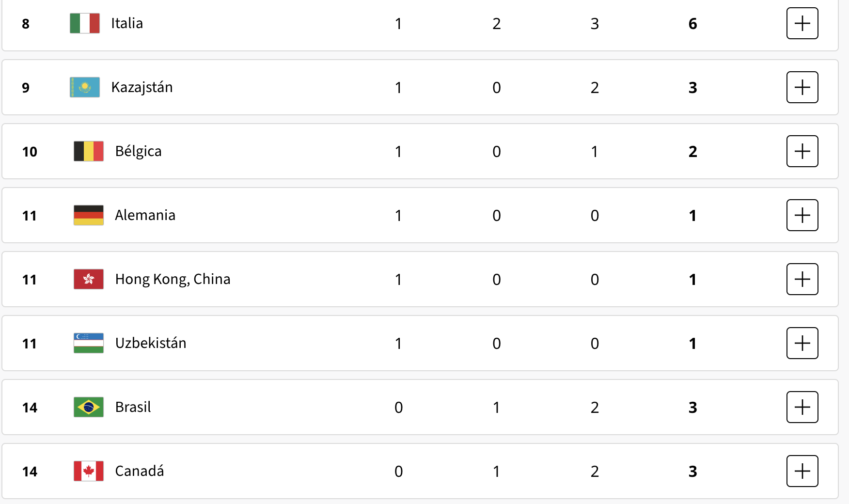
Task: Click the Kazajstán flag icon
Action: coord(85,87)
